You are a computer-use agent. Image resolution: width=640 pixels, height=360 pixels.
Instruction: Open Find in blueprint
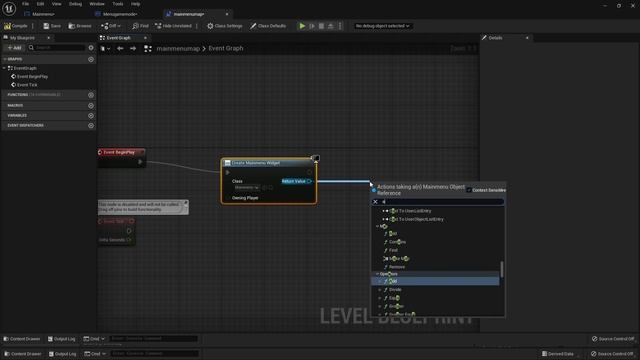[140, 26]
